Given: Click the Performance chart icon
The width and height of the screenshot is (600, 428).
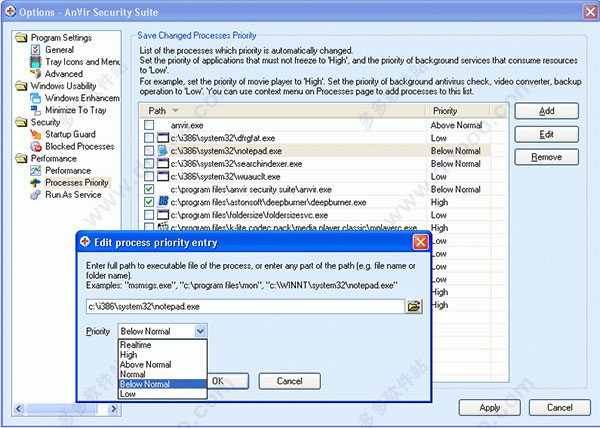Looking at the screenshot, I should 36,171.
